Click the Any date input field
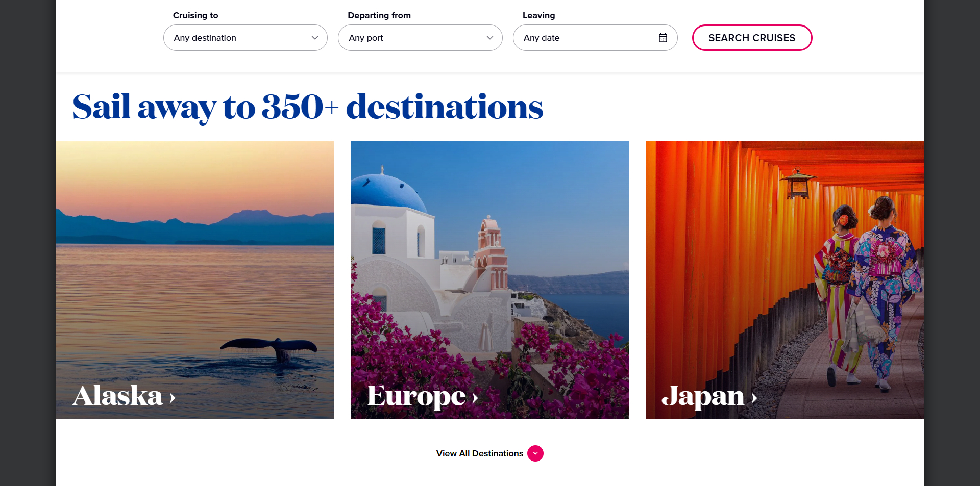Image resolution: width=980 pixels, height=486 pixels. pos(572,37)
